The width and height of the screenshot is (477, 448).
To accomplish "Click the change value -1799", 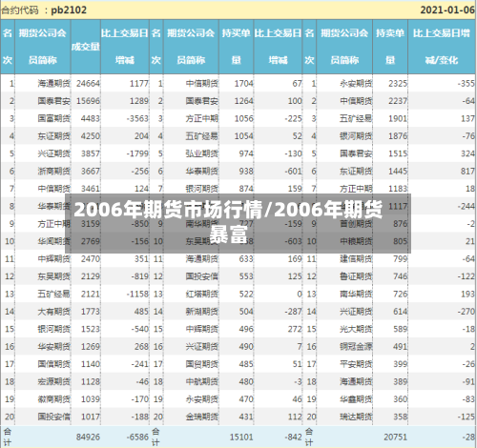I will (x=137, y=153).
